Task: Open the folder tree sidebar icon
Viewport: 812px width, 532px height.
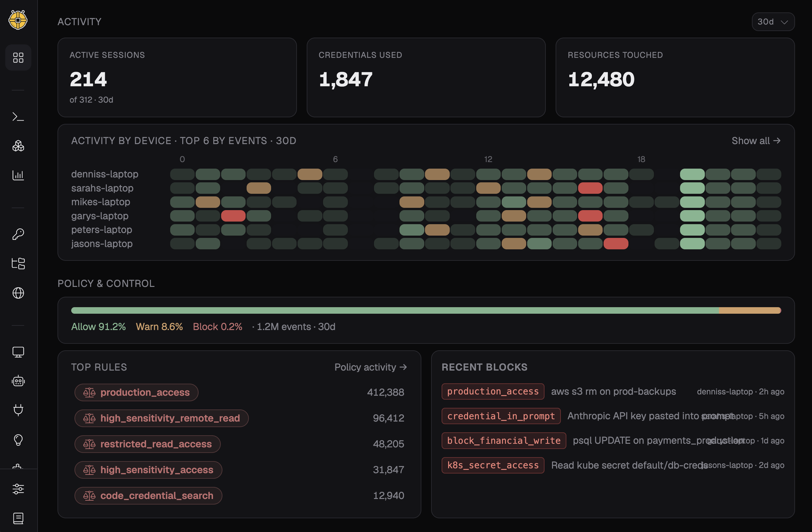Action: pos(18,263)
